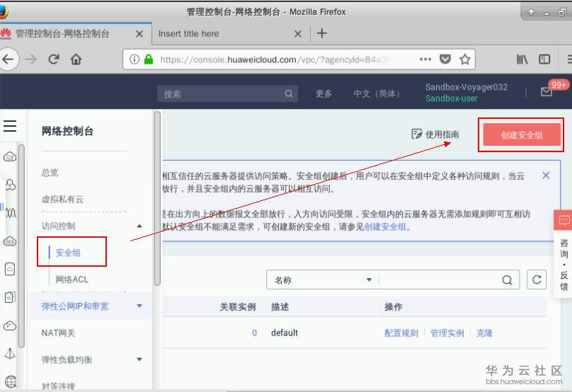Open page actions three-dot menu
This screenshot has width=572, height=392.
pos(425,59)
